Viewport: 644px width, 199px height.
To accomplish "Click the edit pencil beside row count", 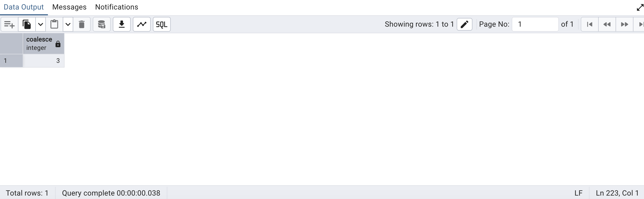I will click(465, 25).
